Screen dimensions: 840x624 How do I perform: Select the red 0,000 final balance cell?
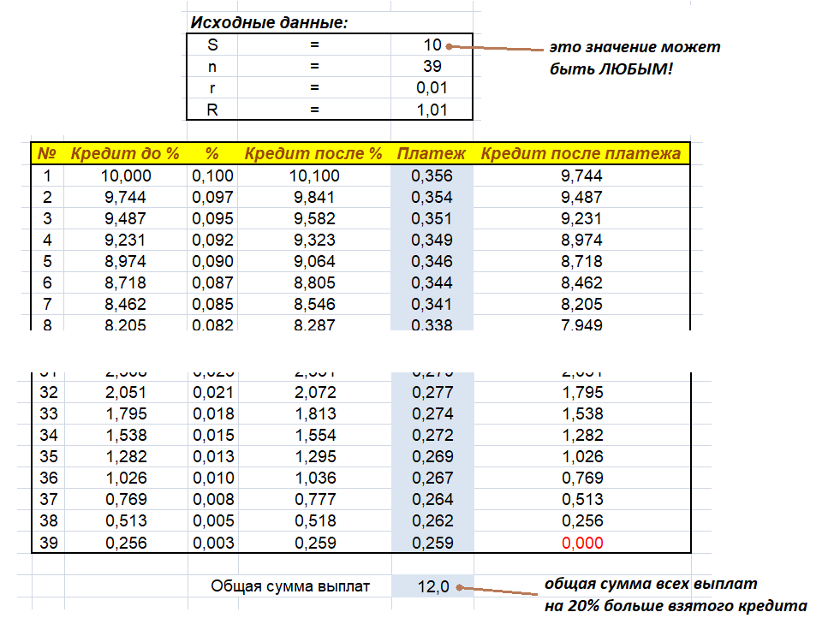tap(582, 543)
